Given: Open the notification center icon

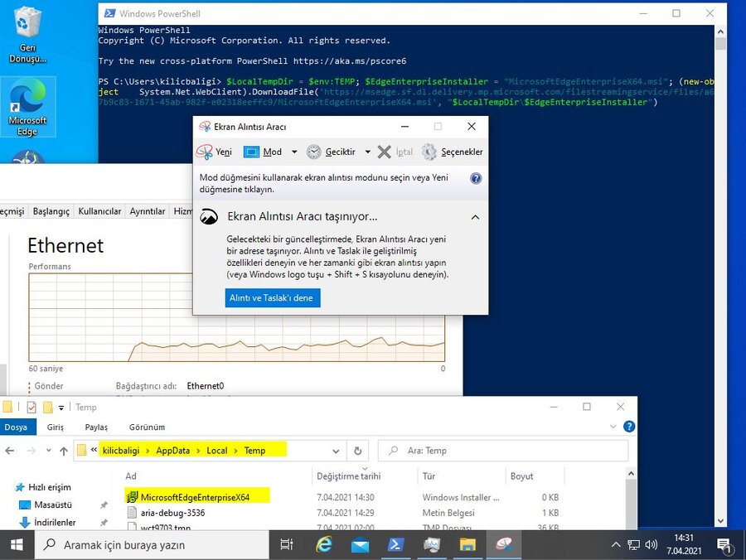Looking at the screenshot, I should 724,545.
